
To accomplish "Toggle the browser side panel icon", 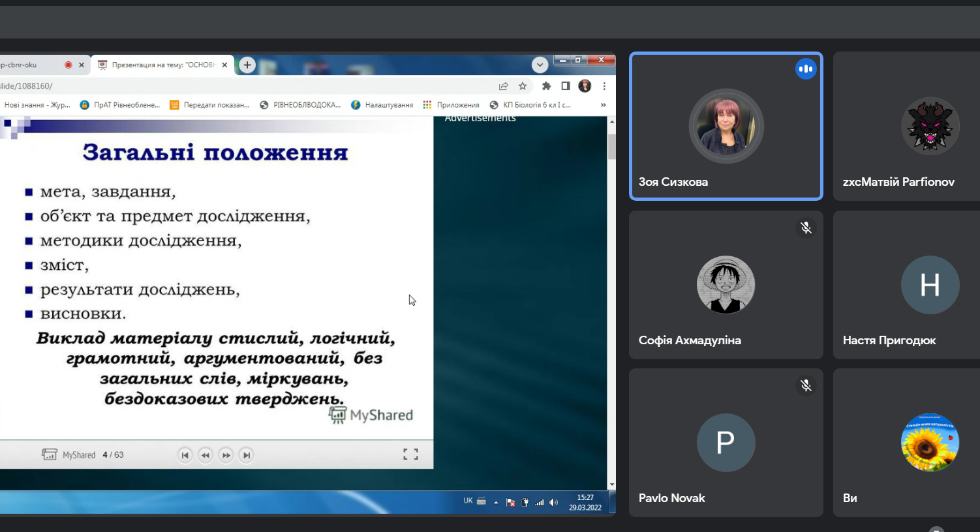I will (x=566, y=86).
